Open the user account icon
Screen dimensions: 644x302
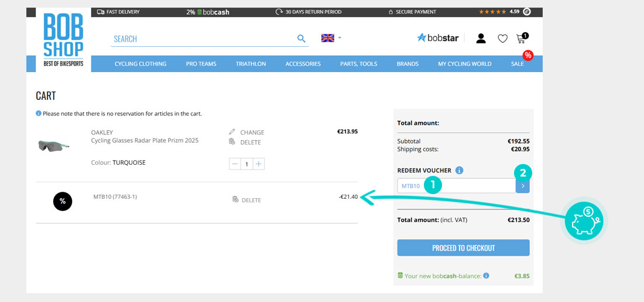pos(481,38)
